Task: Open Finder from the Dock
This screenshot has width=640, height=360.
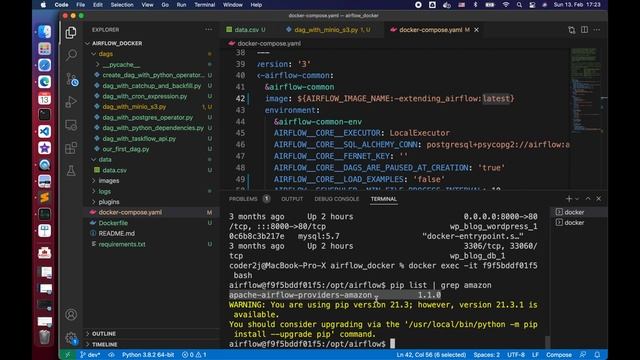Action: tap(44, 32)
